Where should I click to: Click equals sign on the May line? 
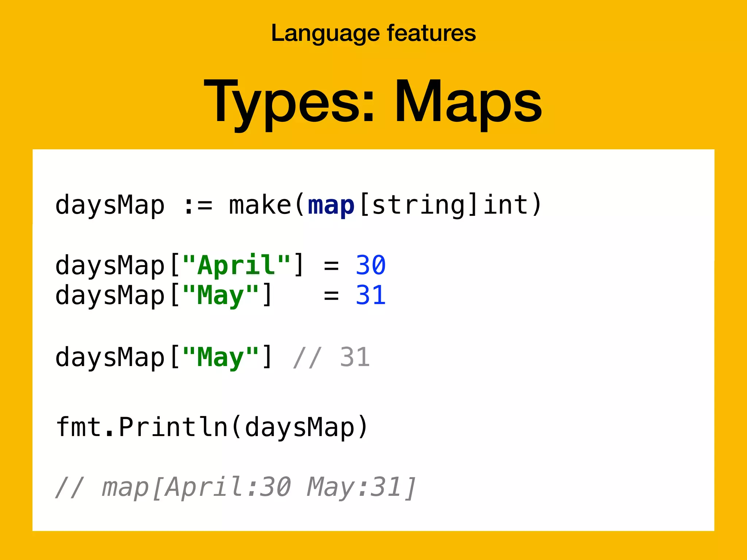point(331,295)
